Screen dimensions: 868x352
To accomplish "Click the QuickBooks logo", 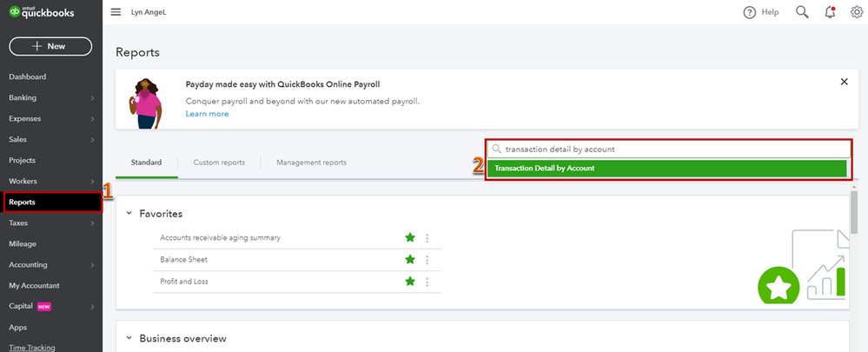I will tap(42, 12).
